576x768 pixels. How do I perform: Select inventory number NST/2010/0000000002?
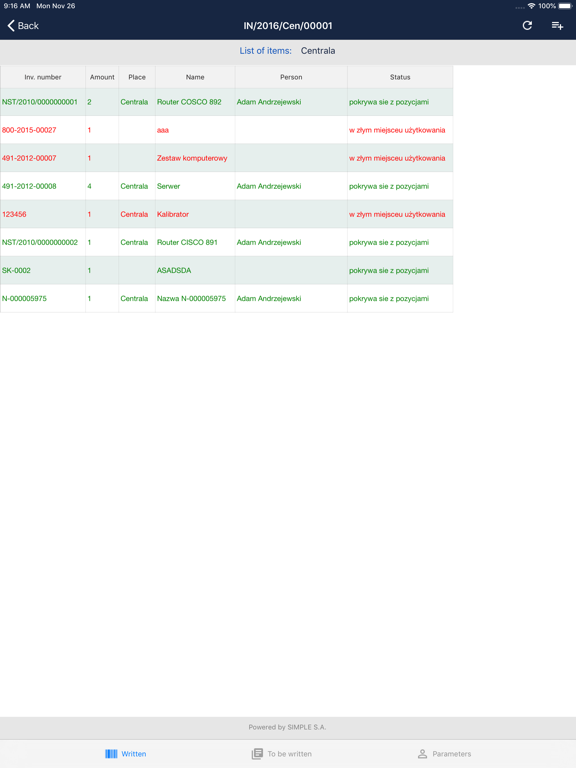40,242
